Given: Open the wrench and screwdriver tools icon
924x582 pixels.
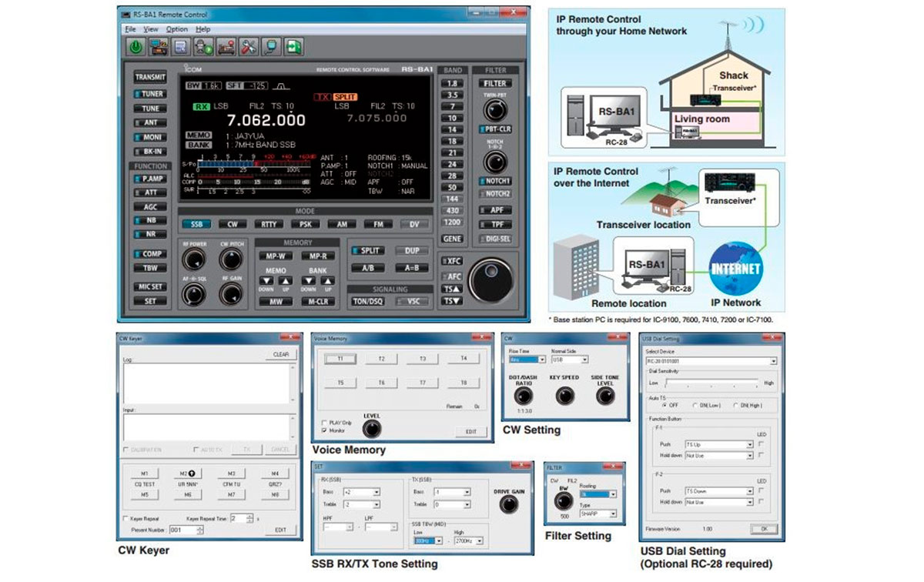Looking at the screenshot, I should [249, 47].
